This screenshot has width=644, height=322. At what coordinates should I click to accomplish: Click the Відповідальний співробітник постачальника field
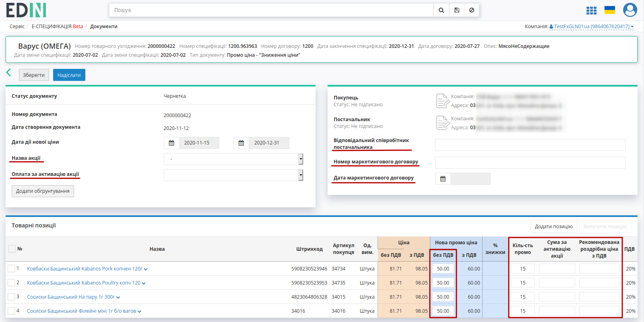pos(530,145)
